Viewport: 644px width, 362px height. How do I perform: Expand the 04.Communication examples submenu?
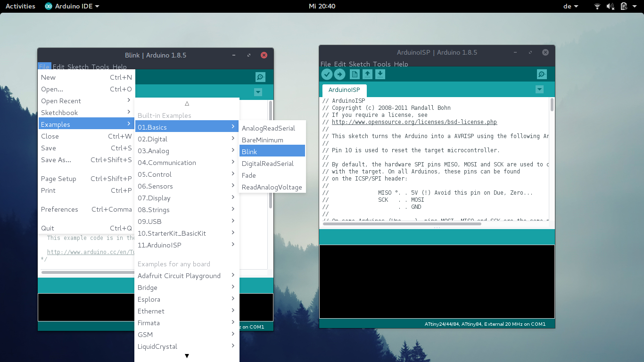tap(187, 163)
